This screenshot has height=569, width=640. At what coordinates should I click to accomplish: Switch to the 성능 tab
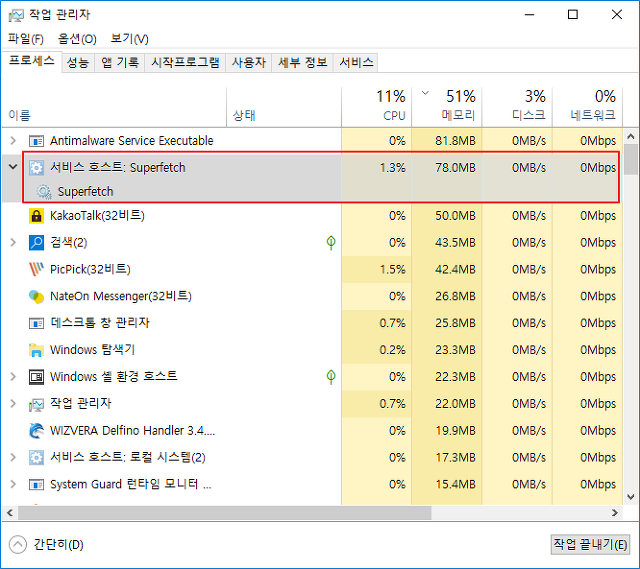tap(78, 63)
